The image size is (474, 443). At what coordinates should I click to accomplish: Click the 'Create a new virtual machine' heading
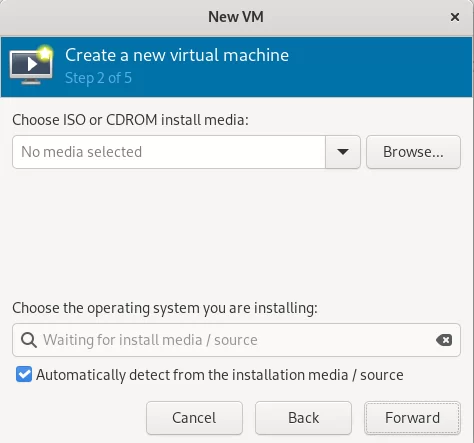click(x=177, y=55)
